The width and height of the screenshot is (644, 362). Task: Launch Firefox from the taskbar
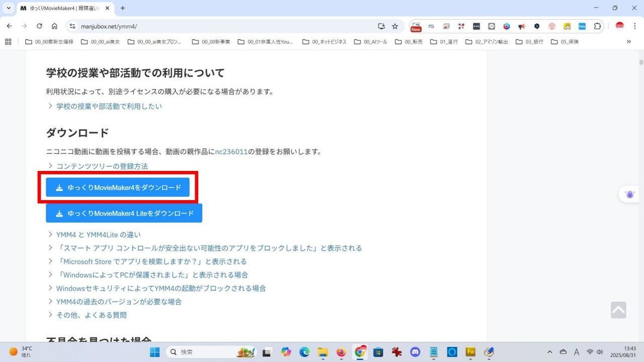[x=341, y=352]
